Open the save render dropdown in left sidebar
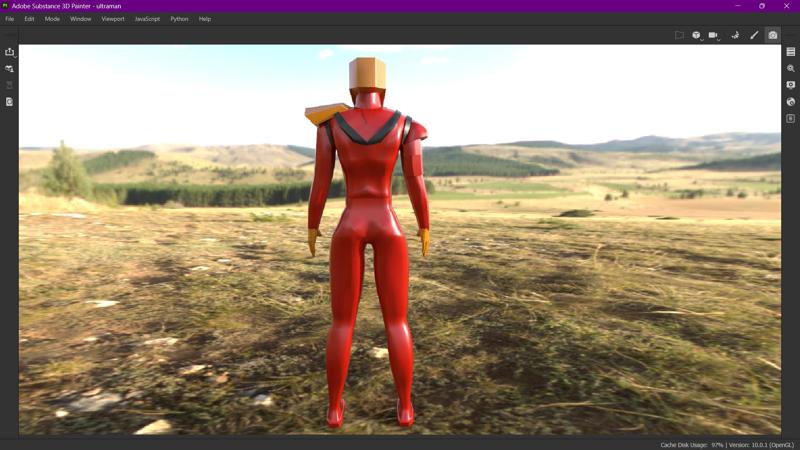The height and width of the screenshot is (450, 800). [x=10, y=52]
